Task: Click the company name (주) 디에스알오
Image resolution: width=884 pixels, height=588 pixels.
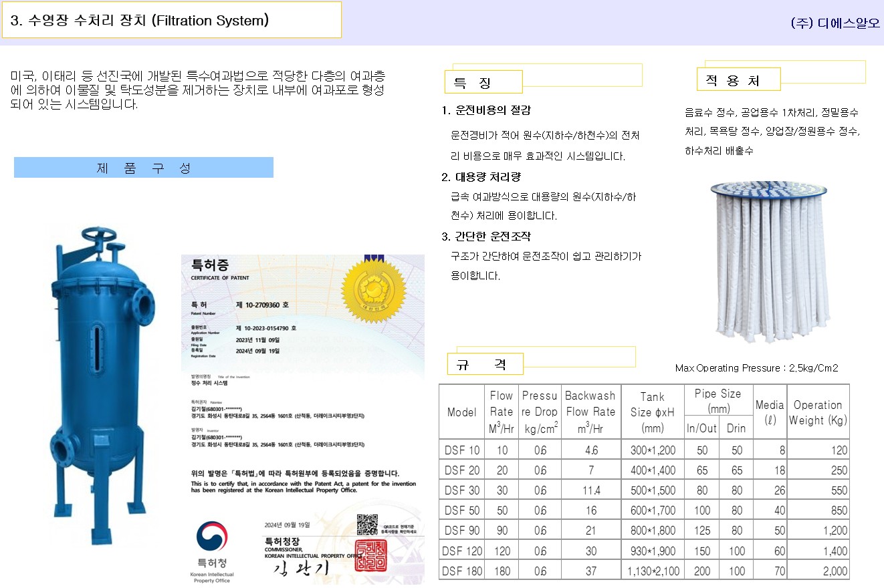Action: [x=835, y=23]
